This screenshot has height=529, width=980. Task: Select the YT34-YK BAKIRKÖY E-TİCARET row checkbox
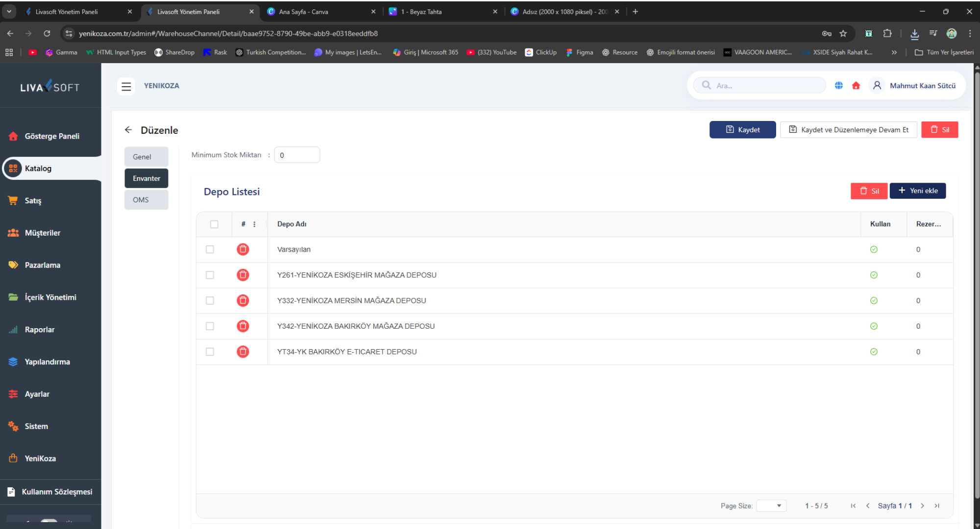click(210, 352)
